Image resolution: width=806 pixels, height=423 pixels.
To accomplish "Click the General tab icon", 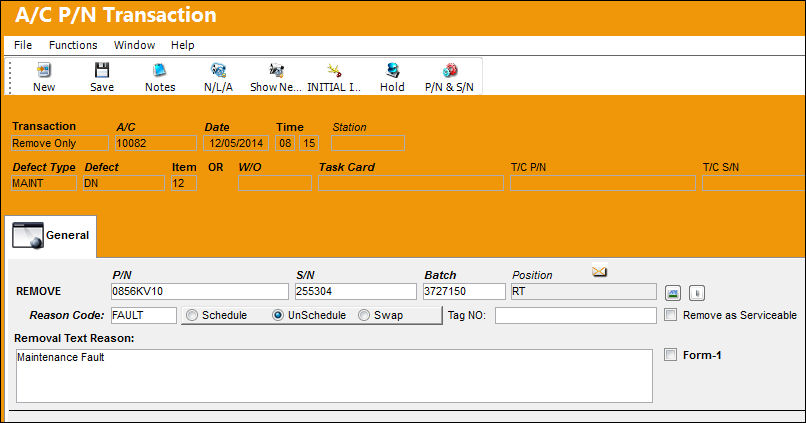I will [x=28, y=235].
